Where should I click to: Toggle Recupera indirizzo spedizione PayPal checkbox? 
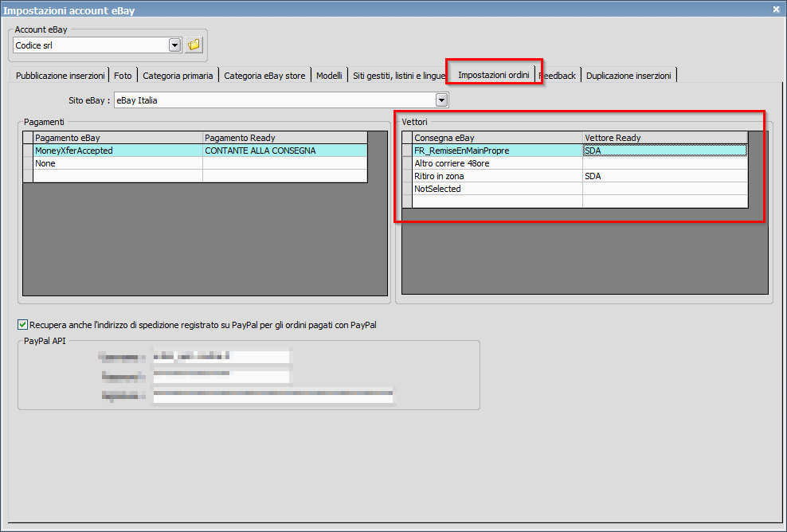[x=22, y=325]
